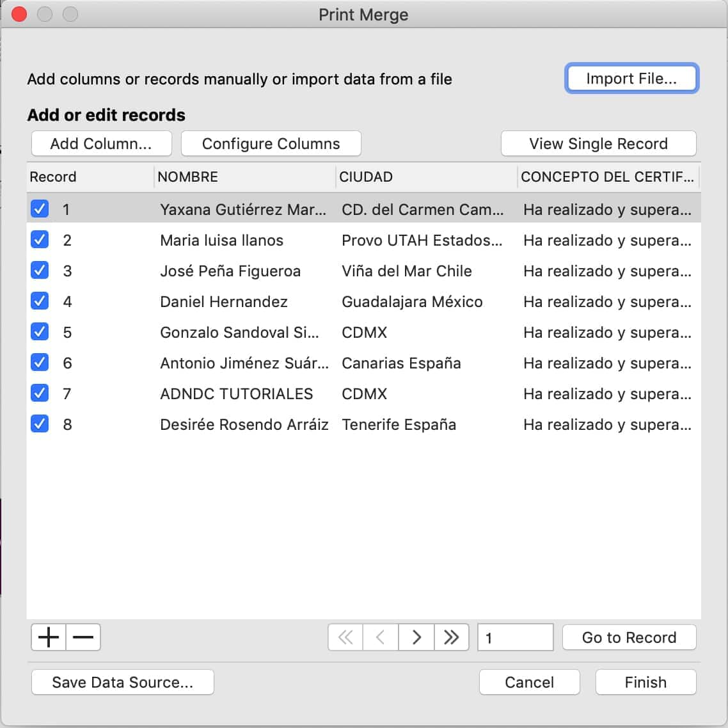Cancel the Print Merge dialog
The height and width of the screenshot is (728, 728).
click(x=529, y=682)
